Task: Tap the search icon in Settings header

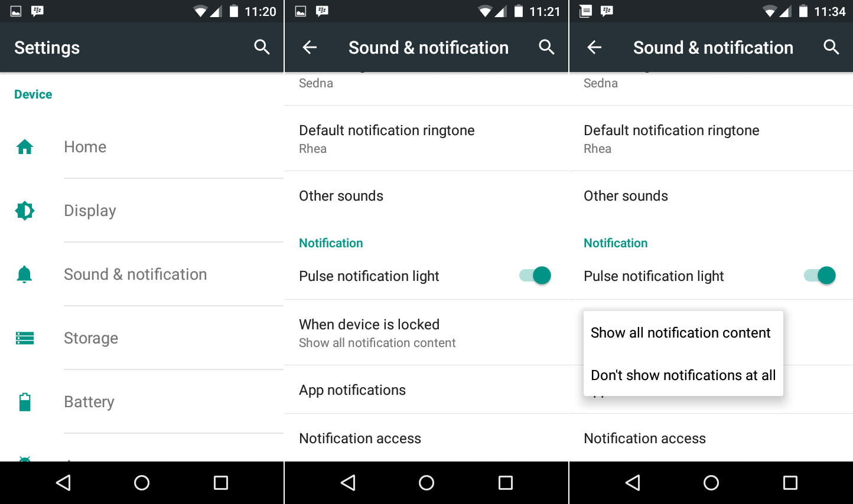Action: 262,47
